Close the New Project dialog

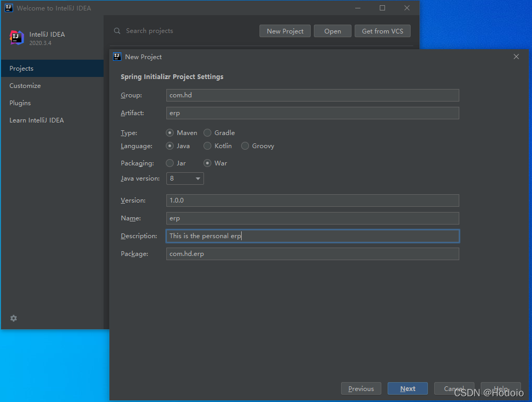click(x=516, y=57)
